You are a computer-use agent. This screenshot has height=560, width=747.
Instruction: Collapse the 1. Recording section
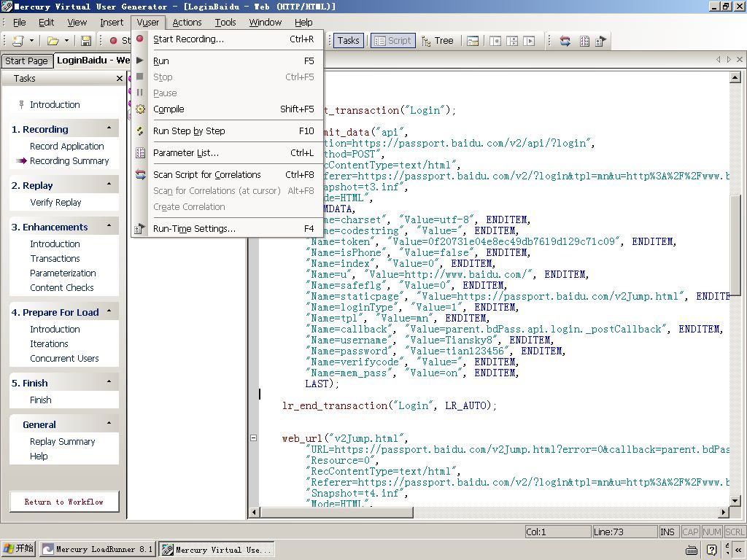109,128
